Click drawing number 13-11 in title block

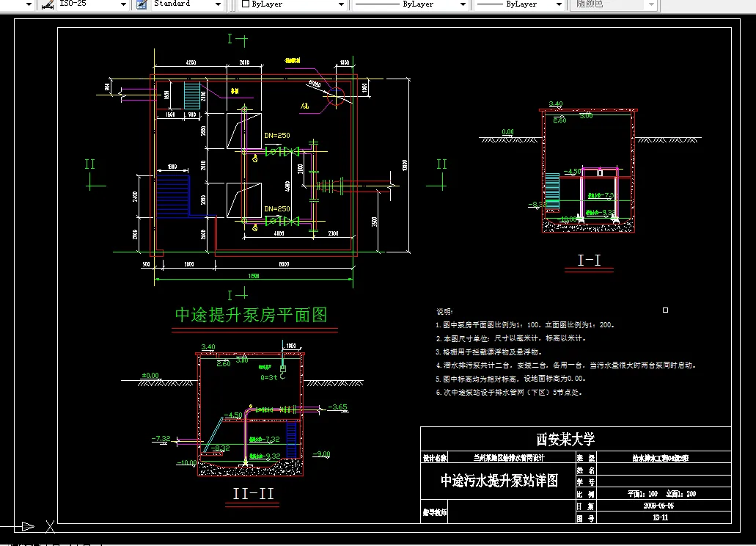(660, 517)
